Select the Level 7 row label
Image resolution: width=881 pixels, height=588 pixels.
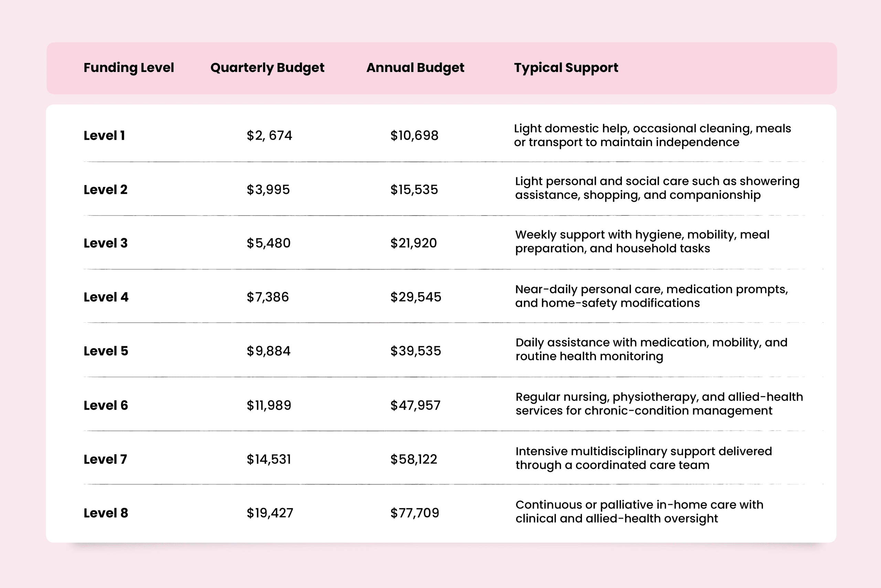click(105, 459)
